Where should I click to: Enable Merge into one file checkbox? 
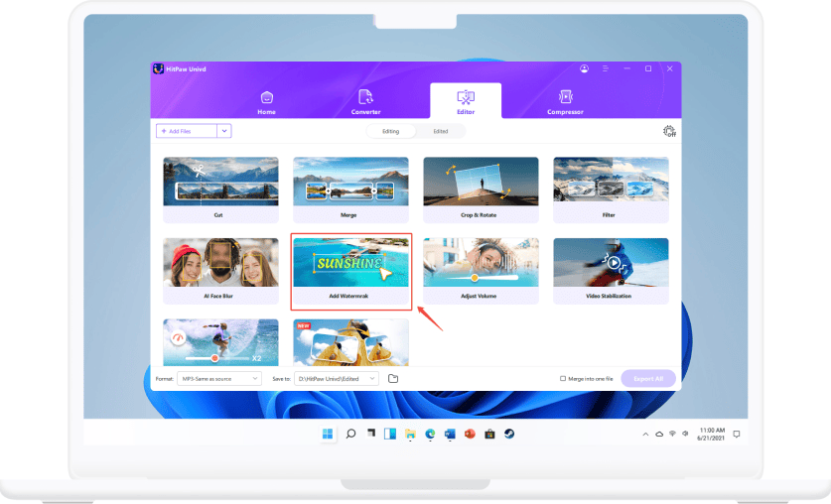563,379
